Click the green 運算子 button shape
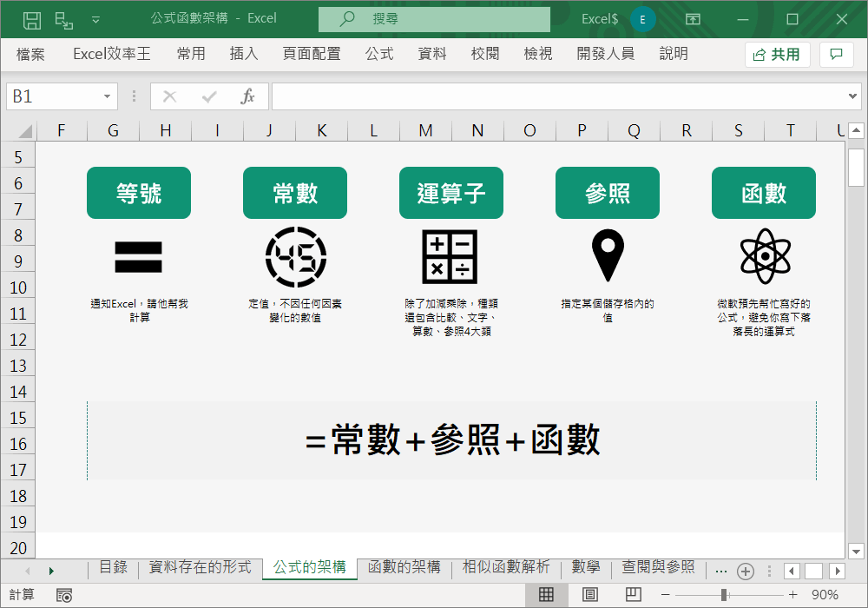The width and height of the screenshot is (868, 608). (x=451, y=193)
